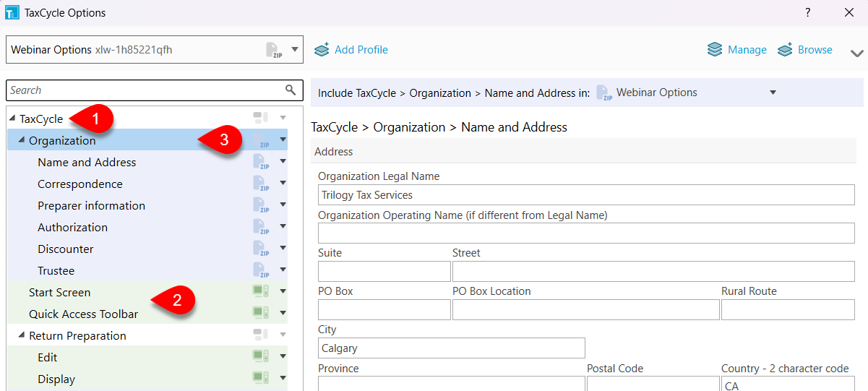The width and height of the screenshot is (868, 391).
Task: Collapse the Return Preparation node
Action: click(x=22, y=335)
